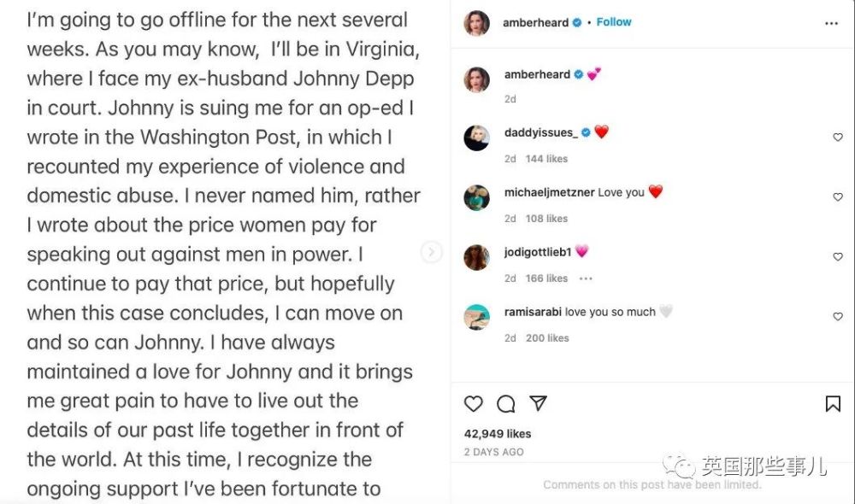
Task: Like daddyissues_ comment
Action: coord(838,138)
